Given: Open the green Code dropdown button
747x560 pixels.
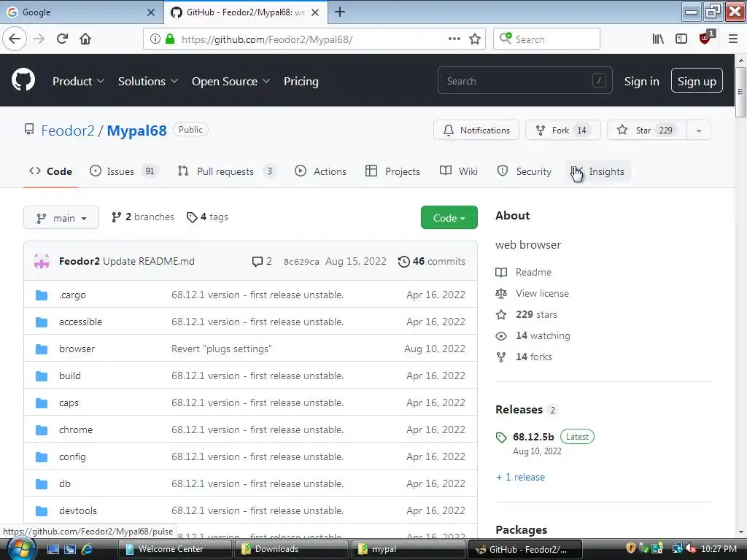Looking at the screenshot, I should 449,217.
